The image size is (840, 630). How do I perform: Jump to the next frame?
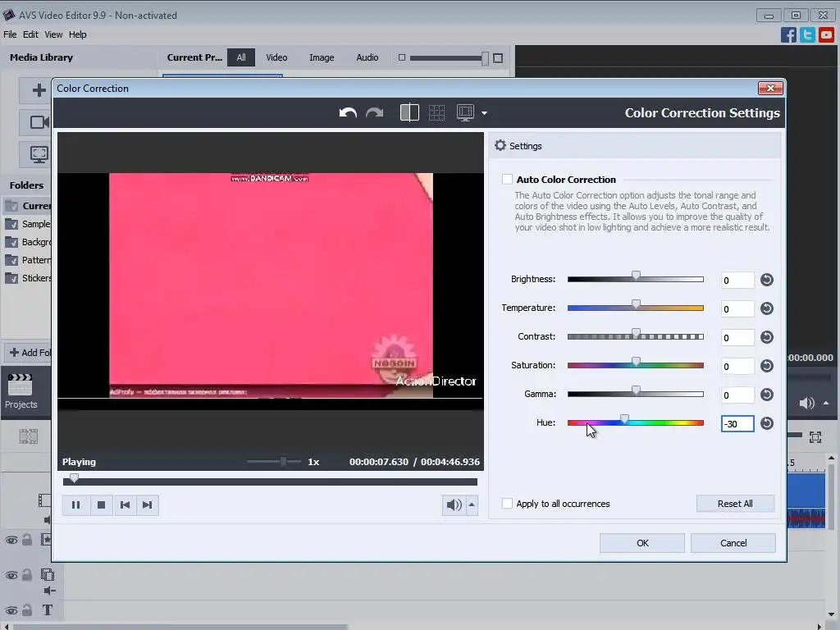148,504
